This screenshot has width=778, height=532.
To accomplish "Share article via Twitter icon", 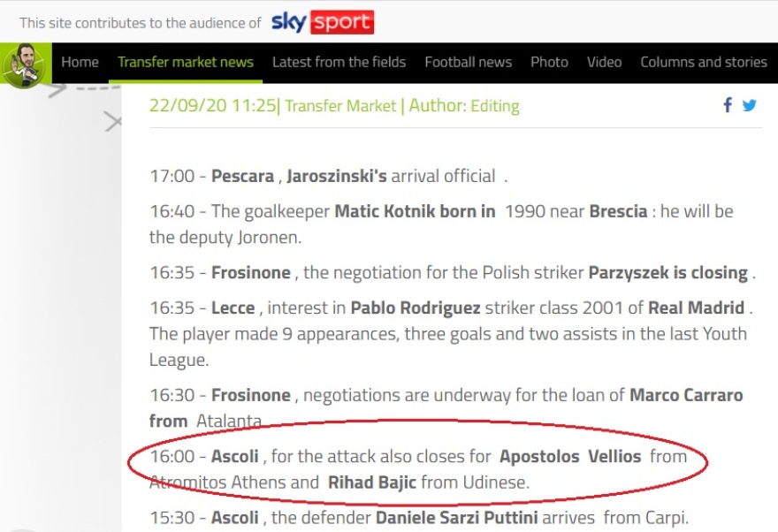I will (x=750, y=105).
